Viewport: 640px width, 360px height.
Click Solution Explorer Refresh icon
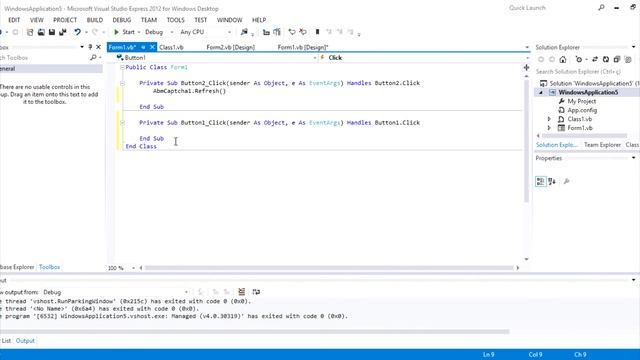[x=606, y=60]
